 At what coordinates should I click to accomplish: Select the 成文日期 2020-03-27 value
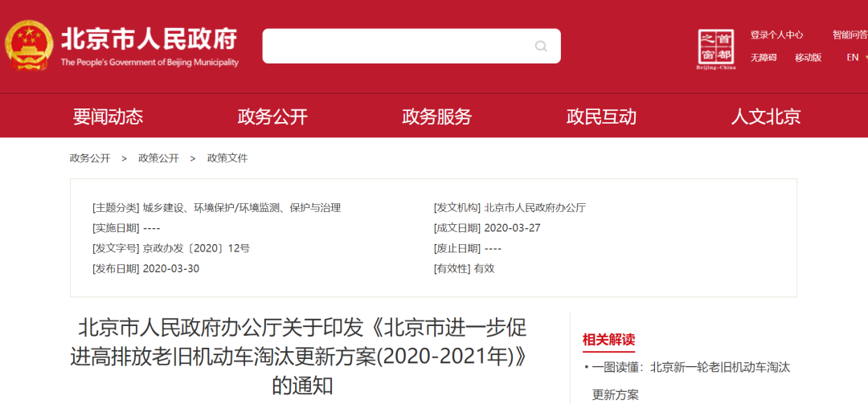pyautogui.click(x=512, y=228)
